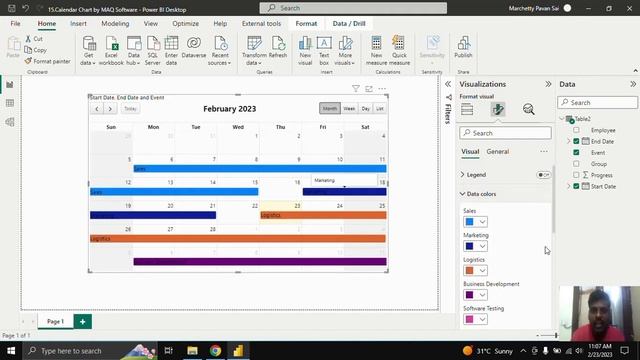Collapse the Visualizations pane
Image resolution: width=640 pixels, height=360 pixels.
(x=548, y=84)
